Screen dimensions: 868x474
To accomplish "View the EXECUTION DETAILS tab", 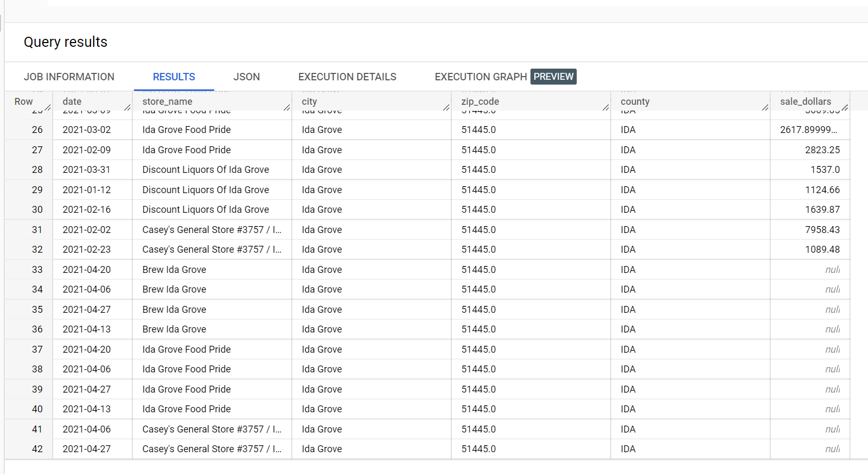I will (x=347, y=77).
